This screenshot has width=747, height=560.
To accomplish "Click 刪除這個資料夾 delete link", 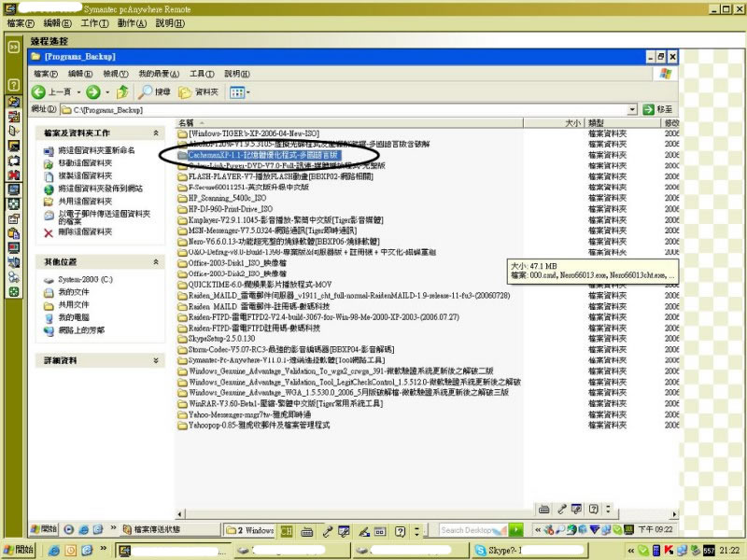I will [85, 231].
